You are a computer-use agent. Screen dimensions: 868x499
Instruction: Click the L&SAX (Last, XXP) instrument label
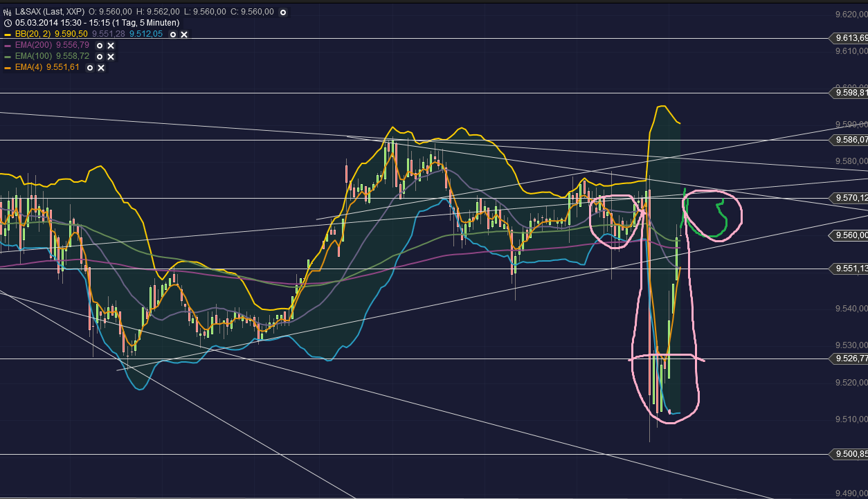[49, 12]
